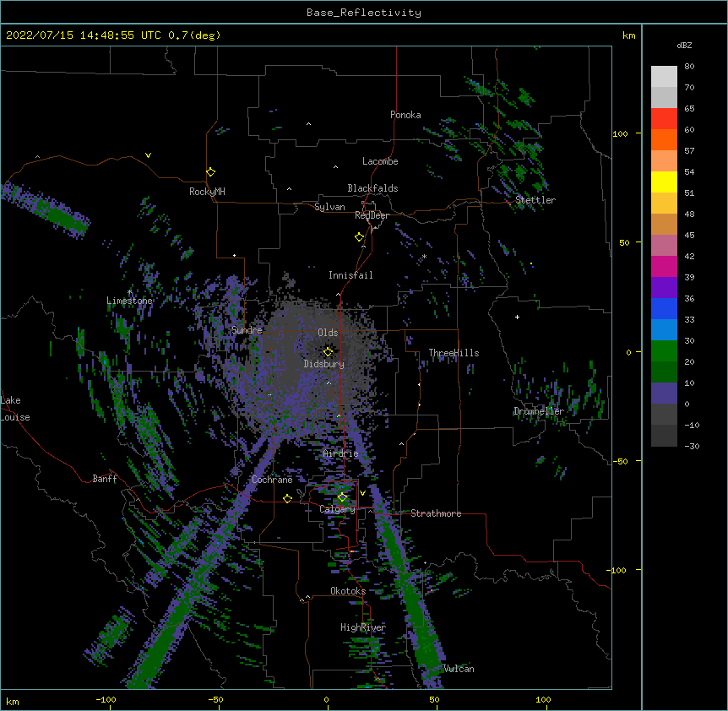Click the Strathmore label

click(x=436, y=513)
